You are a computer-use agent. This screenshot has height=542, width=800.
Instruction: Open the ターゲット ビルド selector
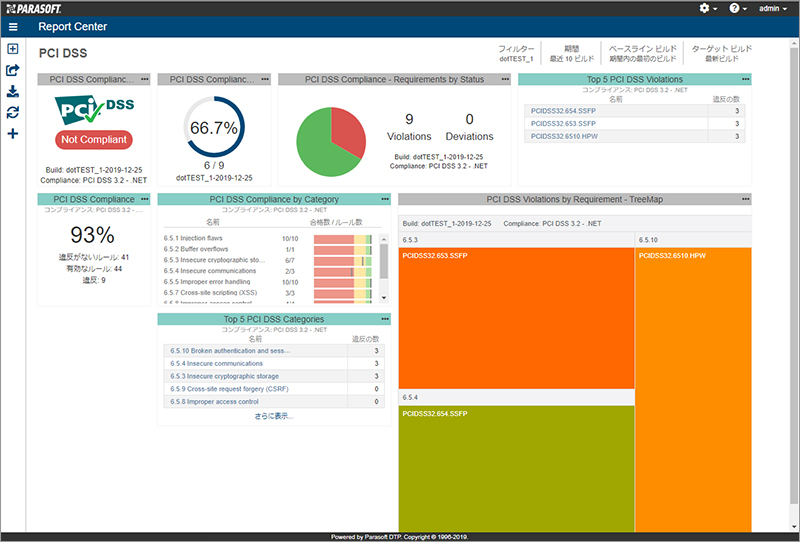click(721, 53)
